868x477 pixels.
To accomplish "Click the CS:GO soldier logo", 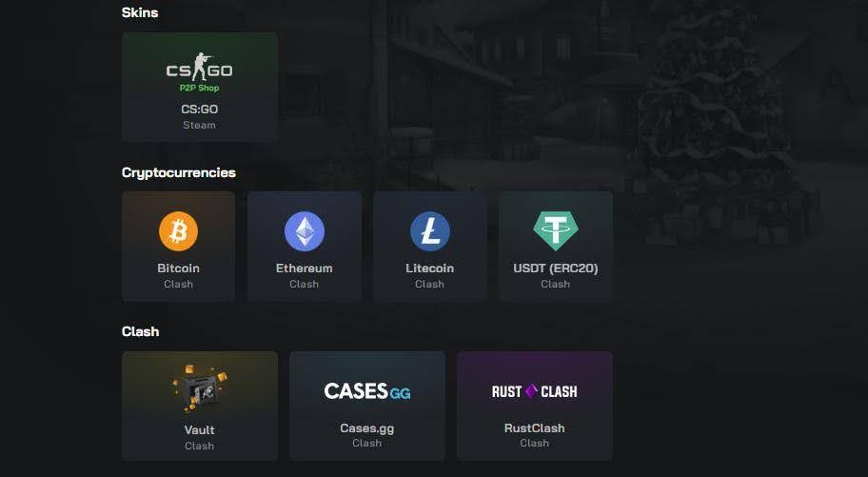I will click(199, 67).
